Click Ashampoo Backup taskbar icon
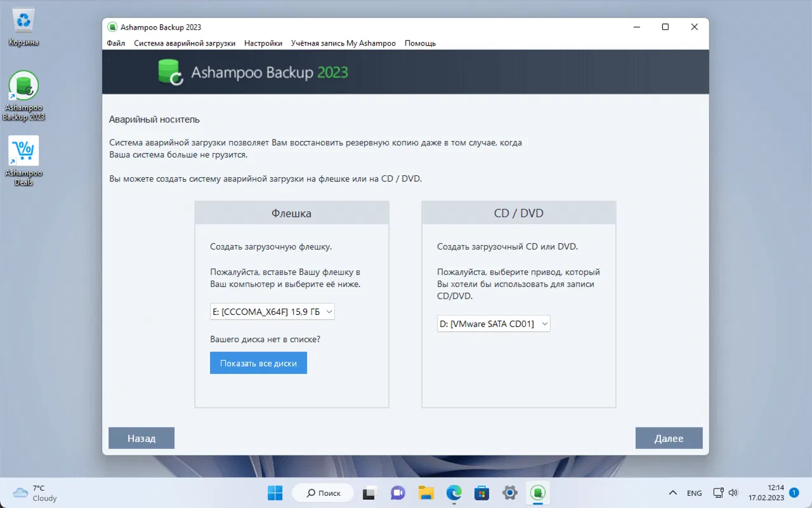The width and height of the screenshot is (812, 508). (x=538, y=493)
